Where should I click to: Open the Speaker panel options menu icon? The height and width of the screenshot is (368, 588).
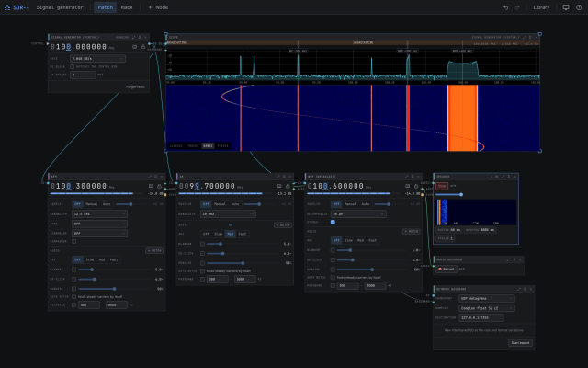tap(509, 177)
